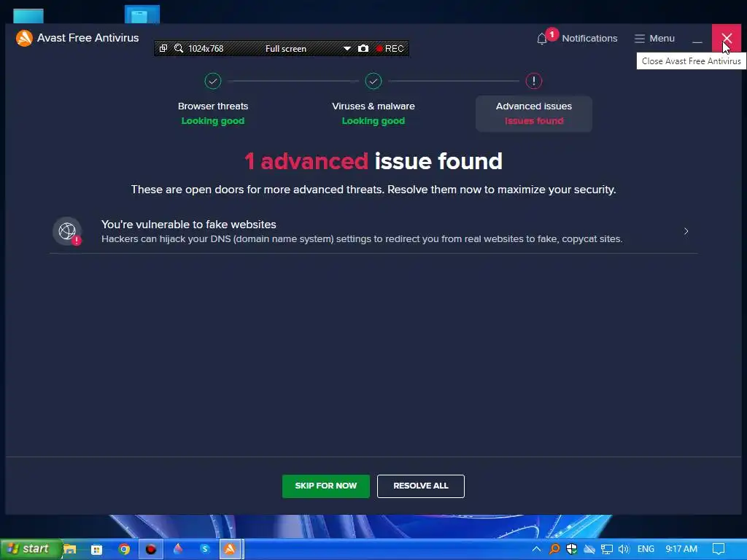Click the Avast taskbar icon
747x560 pixels.
coord(230,550)
